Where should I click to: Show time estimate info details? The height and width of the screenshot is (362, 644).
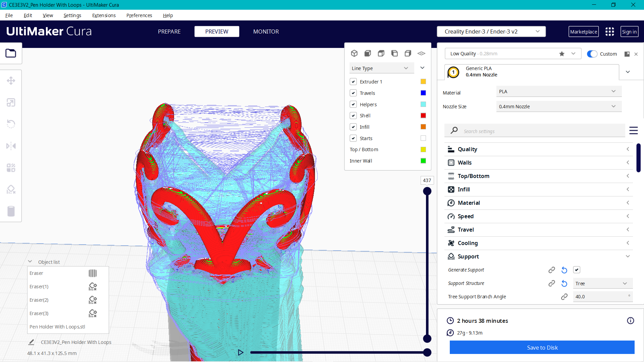point(631,321)
